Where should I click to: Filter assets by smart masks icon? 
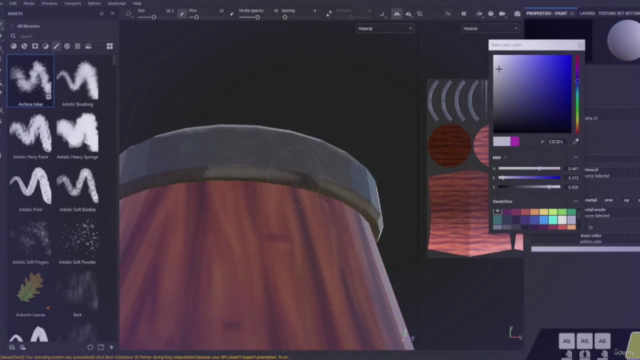35,46
